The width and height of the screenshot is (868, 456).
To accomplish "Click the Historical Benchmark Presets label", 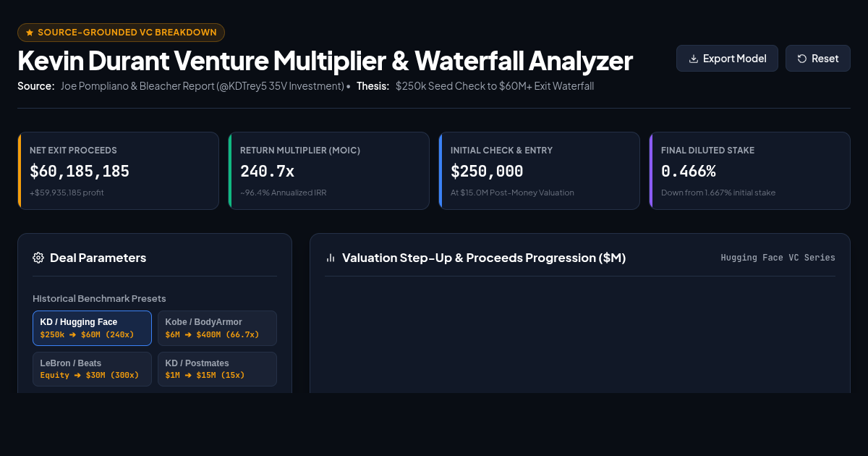I will (99, 298).
